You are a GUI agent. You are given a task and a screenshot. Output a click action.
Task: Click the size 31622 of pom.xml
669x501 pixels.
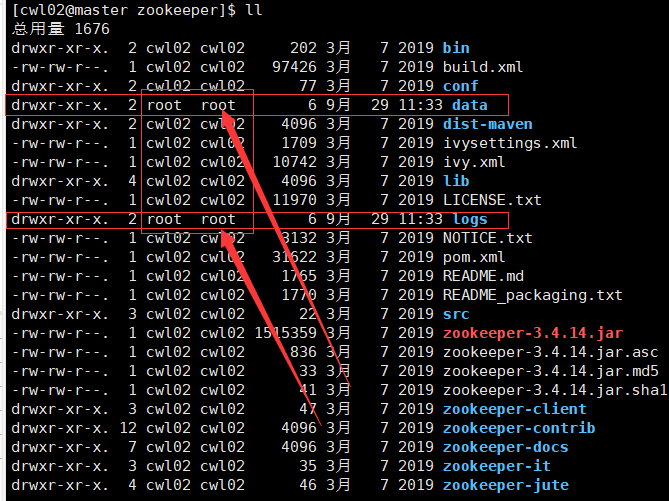pos(294,257)
